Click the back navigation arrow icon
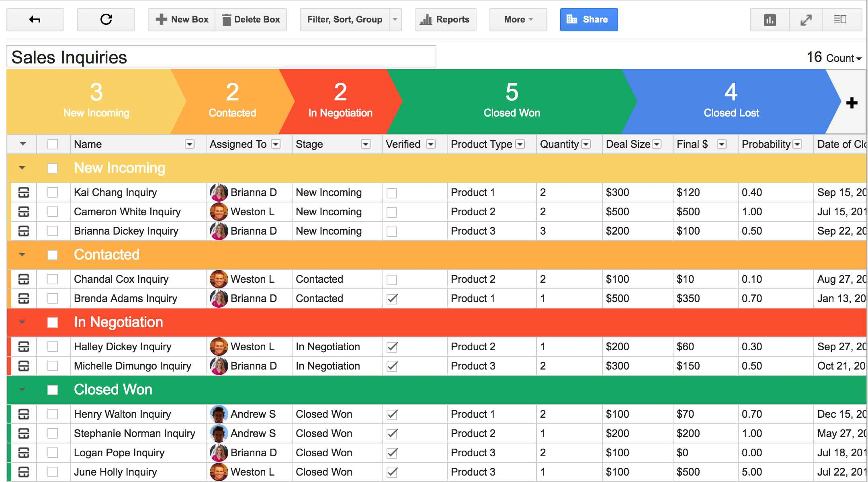868x482 pixels. pos(35,19)
